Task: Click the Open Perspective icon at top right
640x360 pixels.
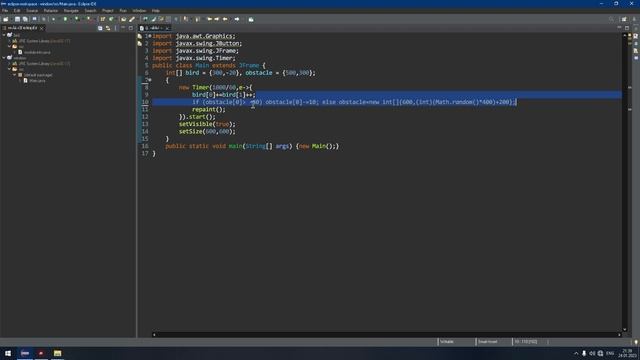Action: pos(624,19)
